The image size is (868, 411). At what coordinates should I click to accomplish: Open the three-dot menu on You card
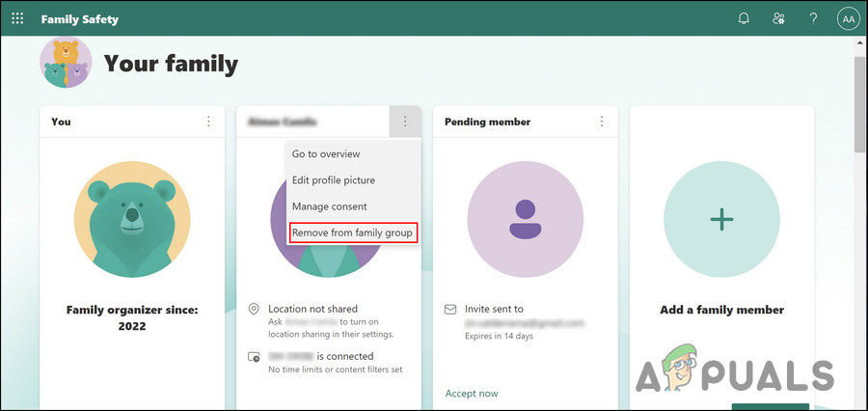click(208, 122)
